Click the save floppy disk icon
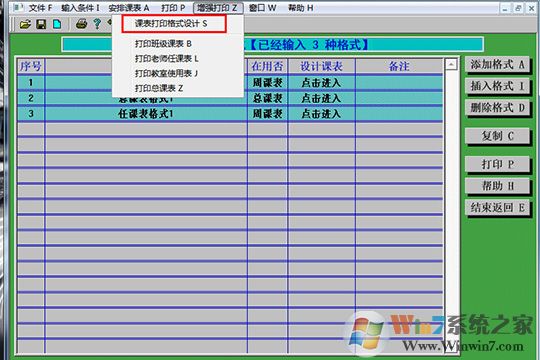Viewport: 540px width, 360px height. (41, 24)
